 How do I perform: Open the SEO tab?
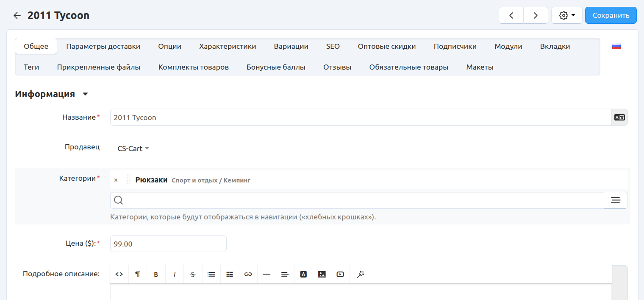coord(333,46)
